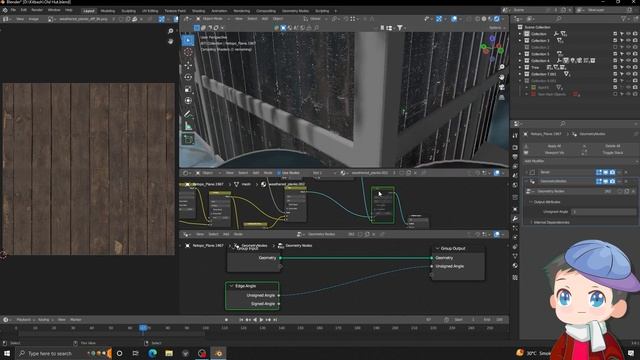
Task: Open the Tool settings tab in properties
Action: 515,136
